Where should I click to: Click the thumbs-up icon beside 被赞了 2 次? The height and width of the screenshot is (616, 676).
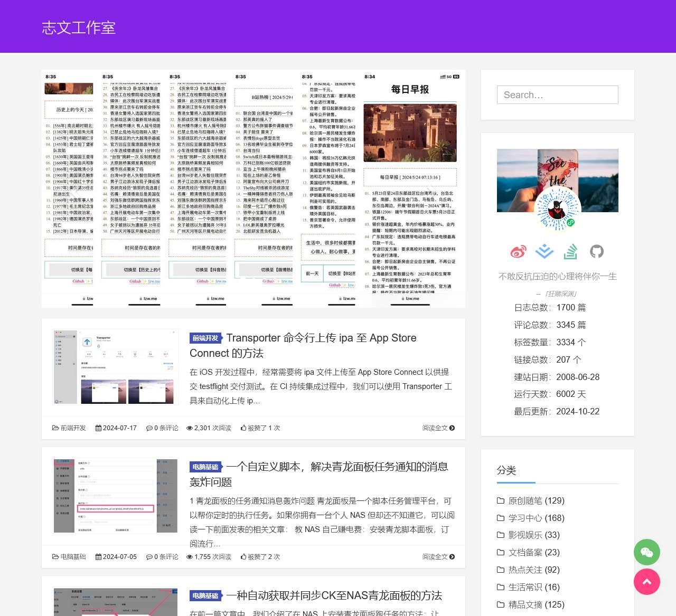pos(243,557)
